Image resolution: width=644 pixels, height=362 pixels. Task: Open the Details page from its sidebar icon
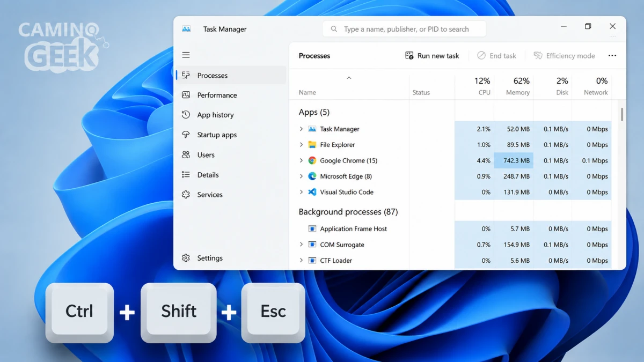[186, 174]
